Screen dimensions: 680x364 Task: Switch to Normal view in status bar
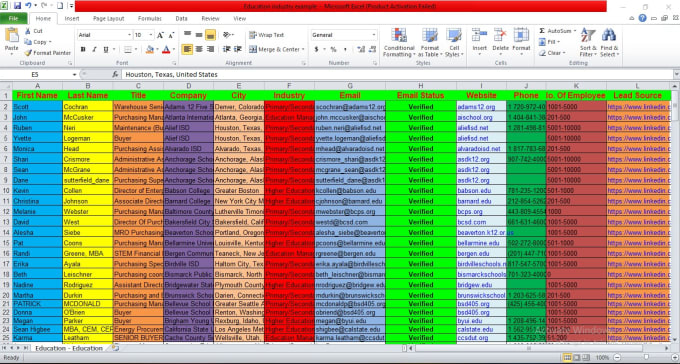(567, 357)
